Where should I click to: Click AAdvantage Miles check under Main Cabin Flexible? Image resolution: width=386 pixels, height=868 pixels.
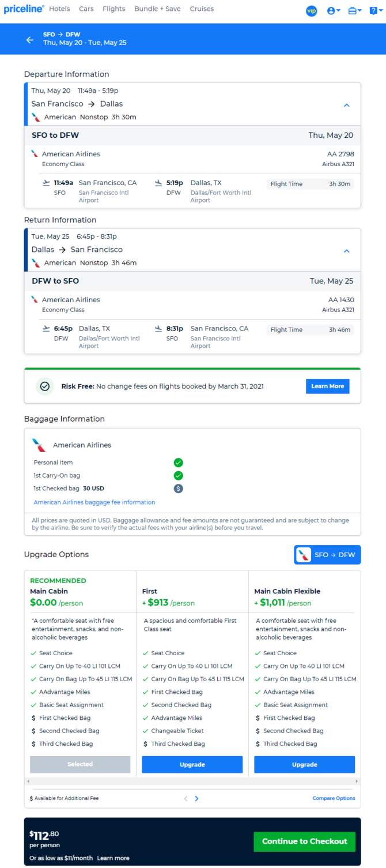pos(258,692)
